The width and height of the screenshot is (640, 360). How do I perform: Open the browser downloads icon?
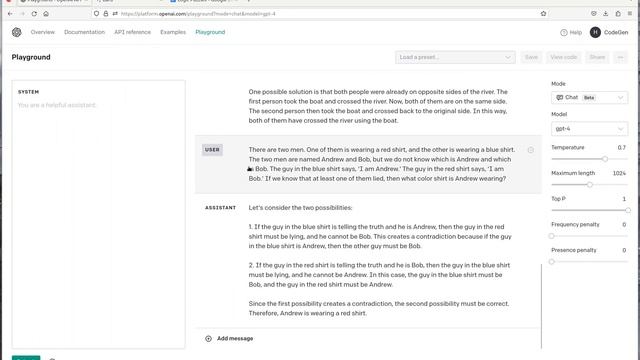click(606, 13)
